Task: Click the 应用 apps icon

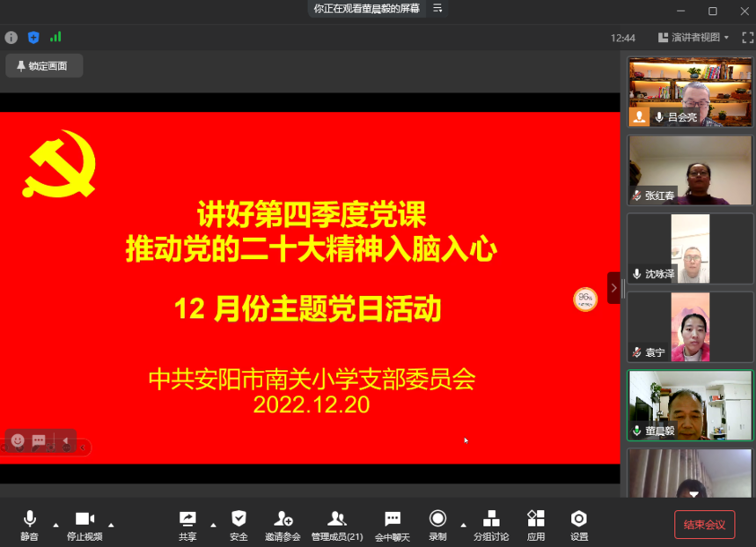Action: tap(534, 522)
